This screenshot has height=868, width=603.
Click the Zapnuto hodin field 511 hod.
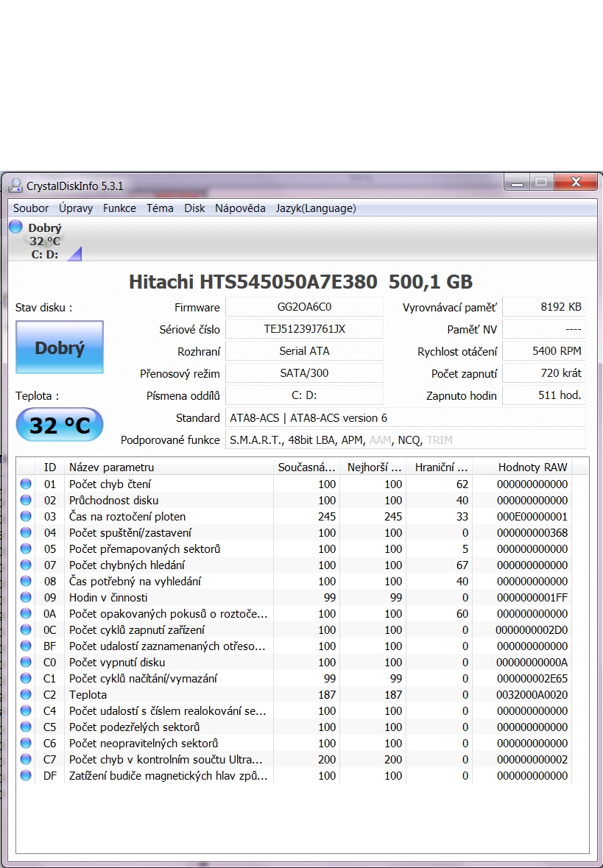[x=544, y=395]
